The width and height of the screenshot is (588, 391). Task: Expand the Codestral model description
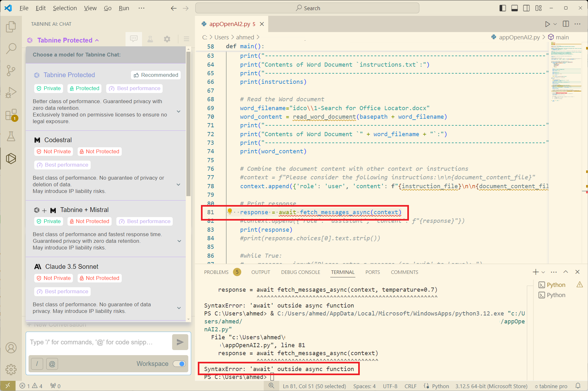click(x=178, y=185)
